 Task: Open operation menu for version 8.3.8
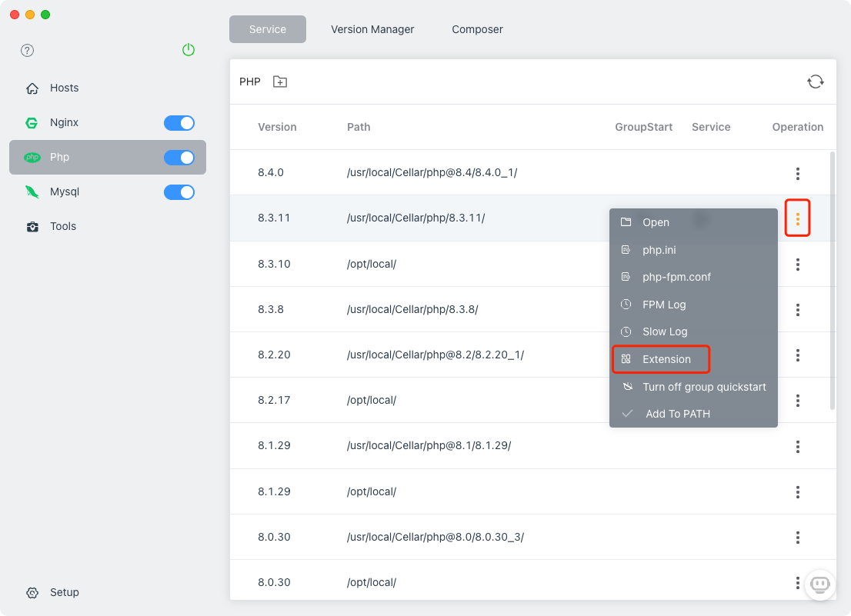pos(797,310)
